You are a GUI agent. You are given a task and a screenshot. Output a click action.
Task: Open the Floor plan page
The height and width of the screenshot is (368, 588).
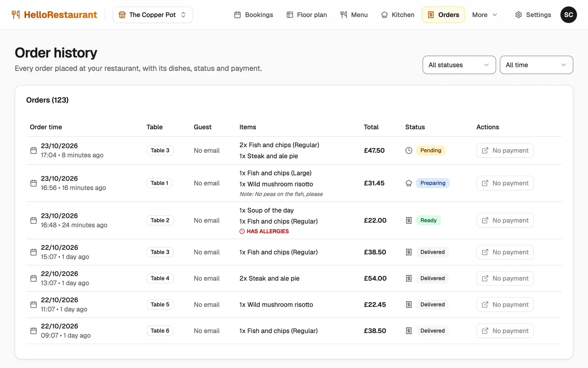pyautogui.click(x=307, y=15)
